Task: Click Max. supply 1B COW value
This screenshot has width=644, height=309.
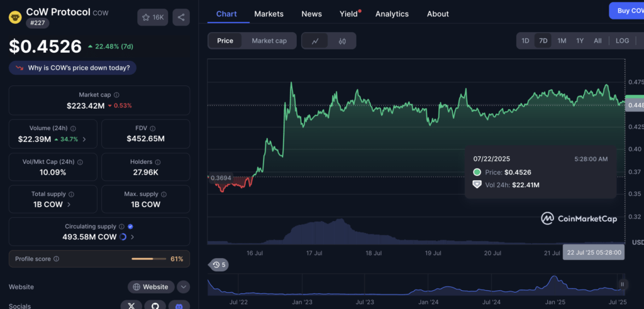Action: (146, 204)
